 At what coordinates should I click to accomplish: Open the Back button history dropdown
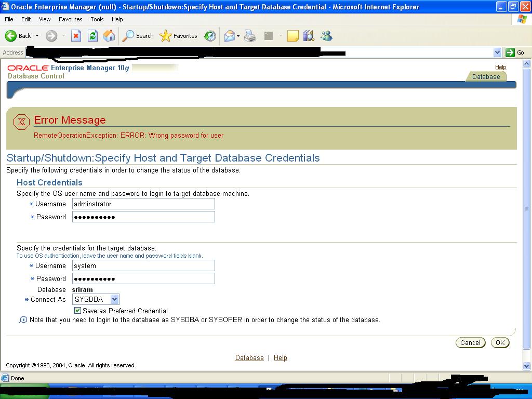tap(37, 36)
